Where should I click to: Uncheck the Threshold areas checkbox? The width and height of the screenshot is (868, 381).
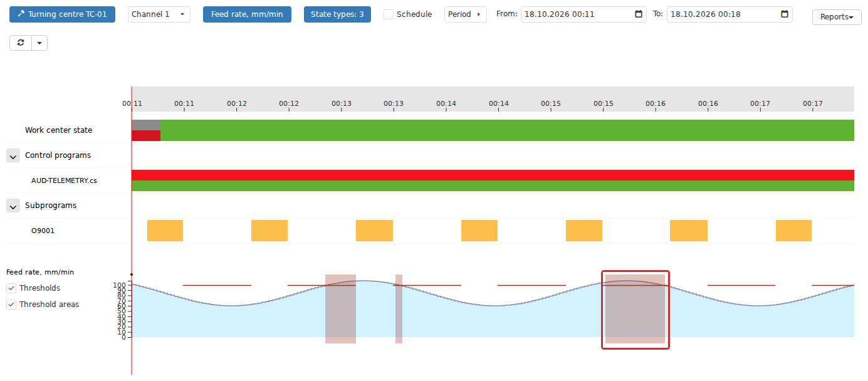(11, 305)
